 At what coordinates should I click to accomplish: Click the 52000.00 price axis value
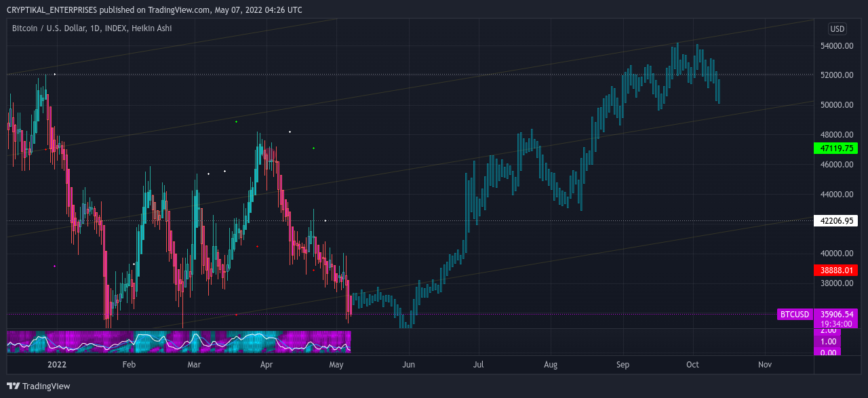pyautogui.click(x=836, y=75)
